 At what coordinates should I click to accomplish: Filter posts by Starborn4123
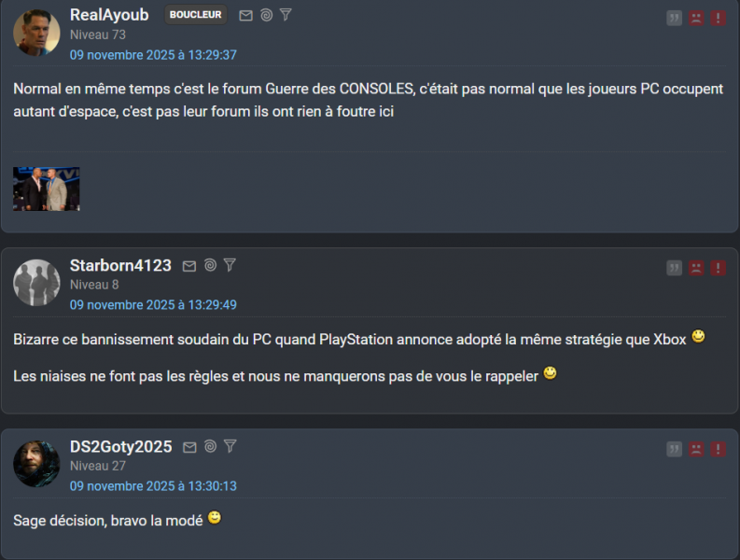pos(230,265)
